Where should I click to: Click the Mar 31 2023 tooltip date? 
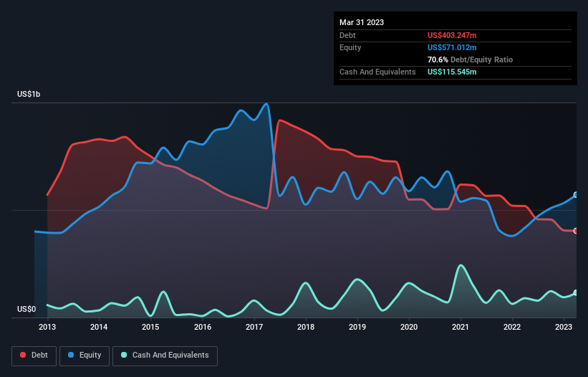[362, 22]
